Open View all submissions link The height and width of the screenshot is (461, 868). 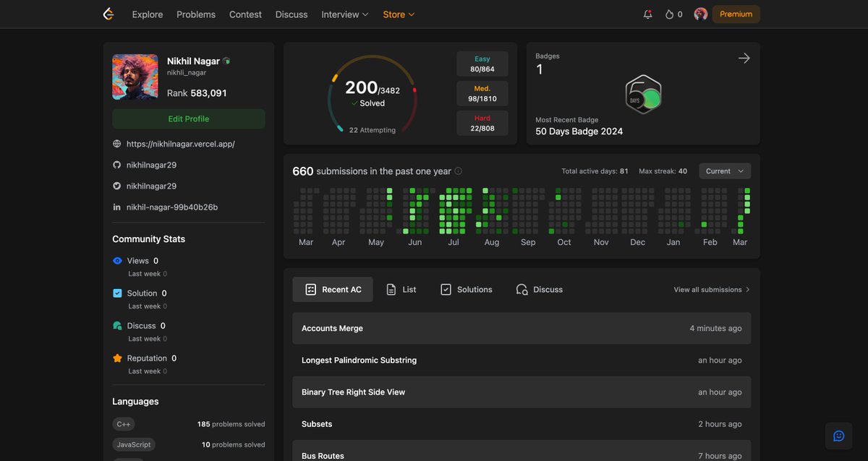(x=712, y=290)
